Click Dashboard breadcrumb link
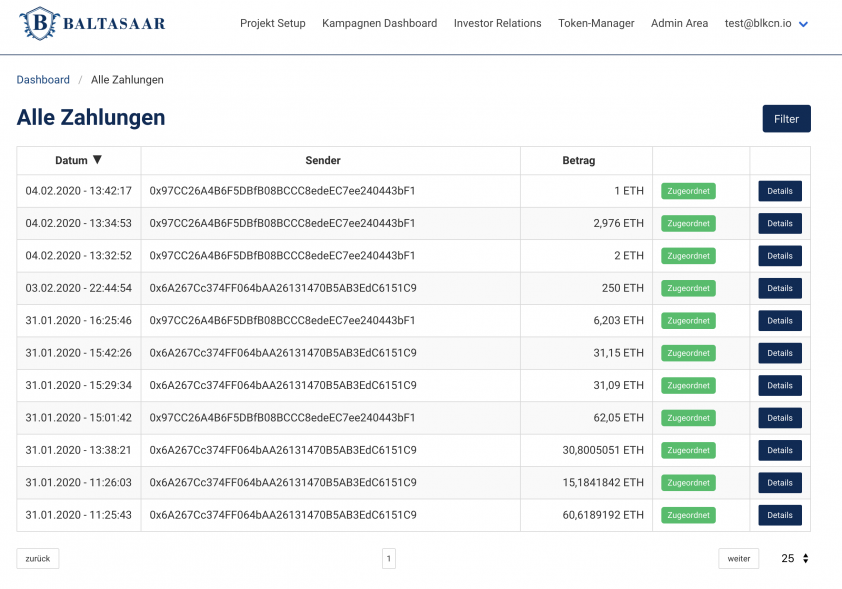The image size is (842, 589). pyautogui.click(x=43, y=80)
